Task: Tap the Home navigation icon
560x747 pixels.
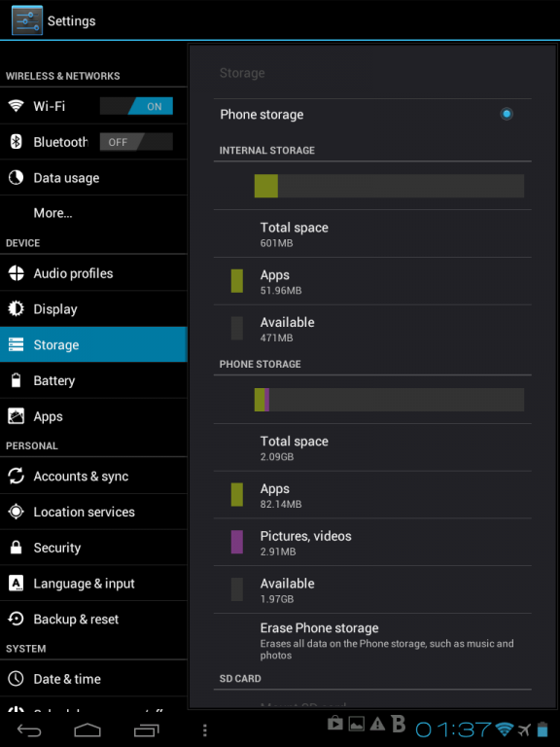Action: [87, 729]
